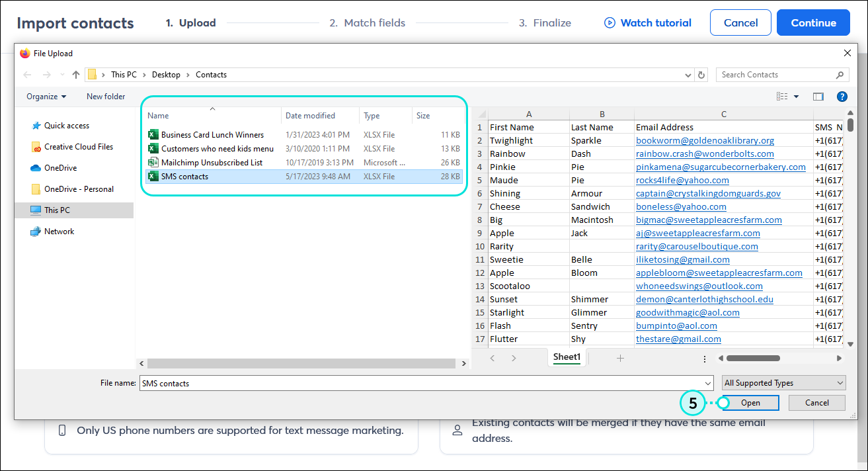Open the Organize dropdown menu
The image size is (868, 471).
click(x=46, y=97)
